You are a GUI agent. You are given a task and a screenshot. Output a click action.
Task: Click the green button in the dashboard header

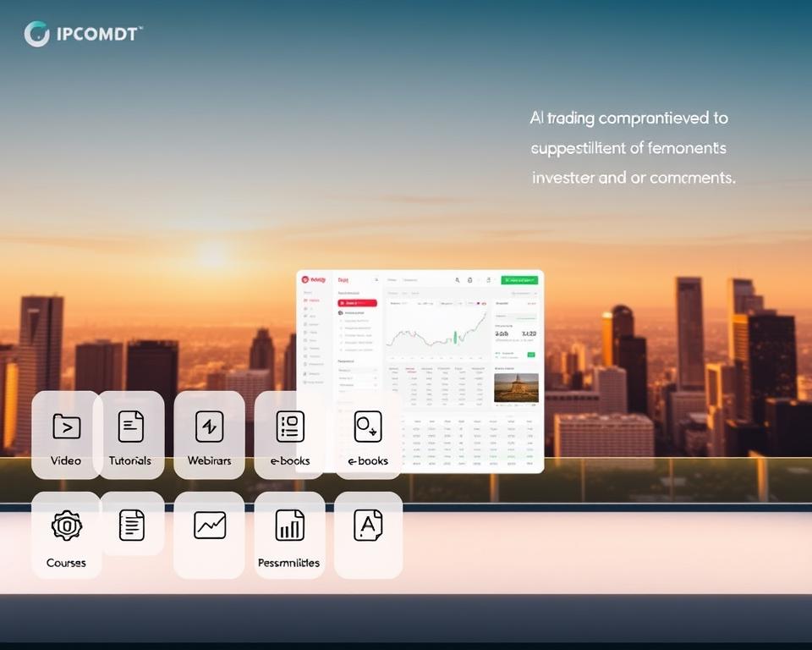(519, 278)
